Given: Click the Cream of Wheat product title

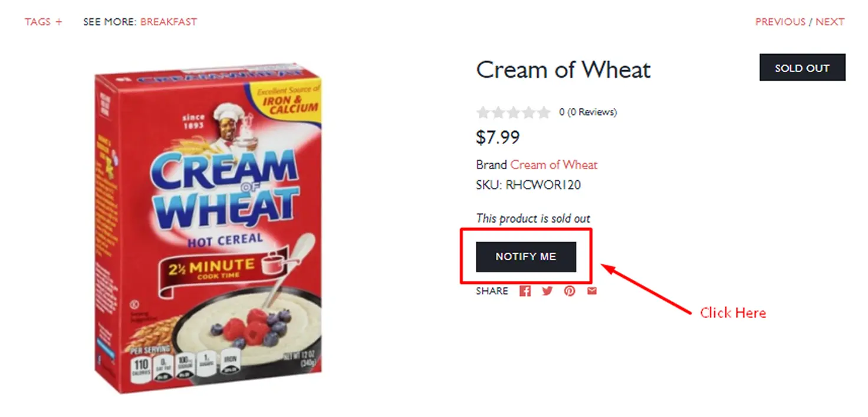Looking at the screenshot, I should point(563,70).
